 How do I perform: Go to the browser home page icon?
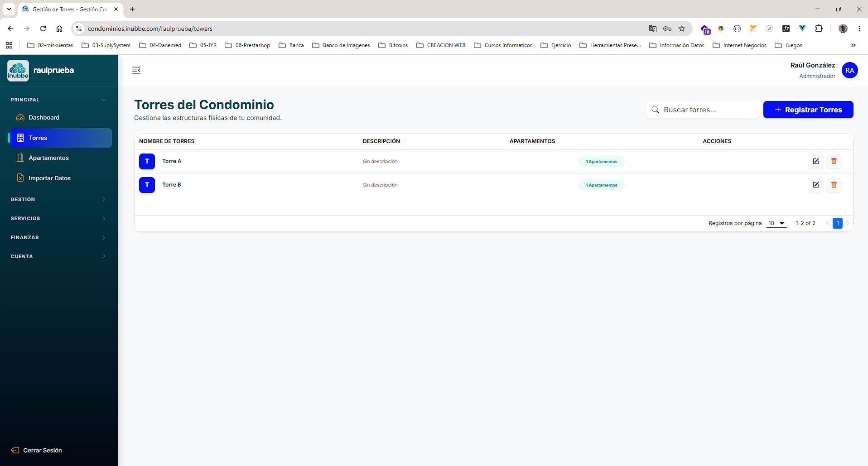coord(59,29)
